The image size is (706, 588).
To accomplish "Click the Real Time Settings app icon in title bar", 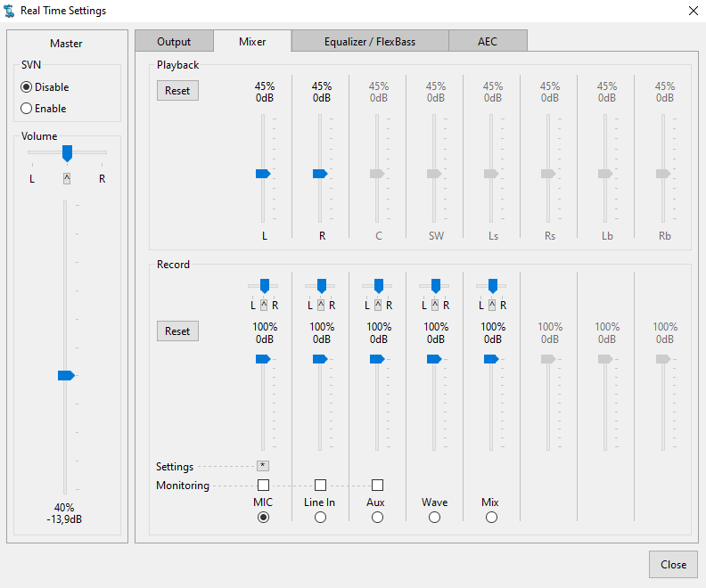I will (9, 11).
